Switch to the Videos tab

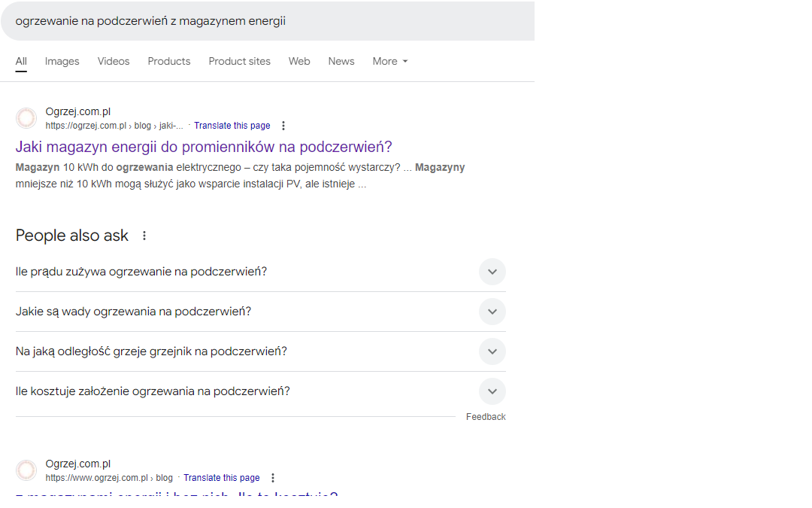(114, 62)
